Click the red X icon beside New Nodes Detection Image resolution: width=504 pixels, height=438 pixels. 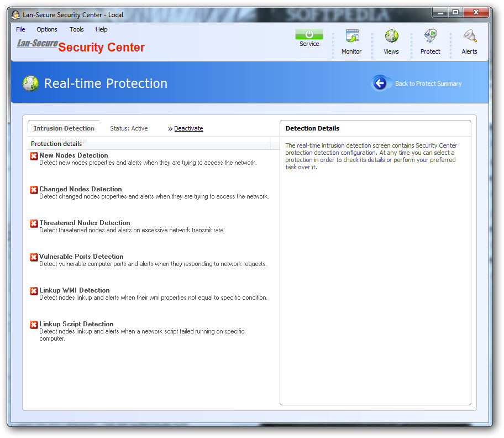pyautogui.click(x=34, y=156)
